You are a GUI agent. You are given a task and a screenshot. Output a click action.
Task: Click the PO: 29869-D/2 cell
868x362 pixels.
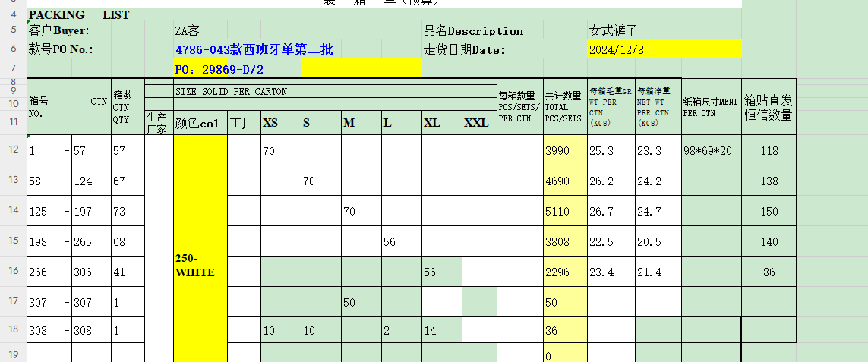pyautogui.click(x=235, y=69)
